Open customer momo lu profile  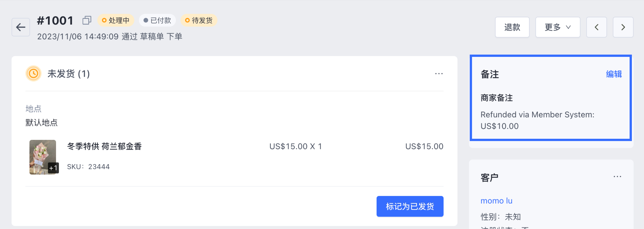[496, 201]
